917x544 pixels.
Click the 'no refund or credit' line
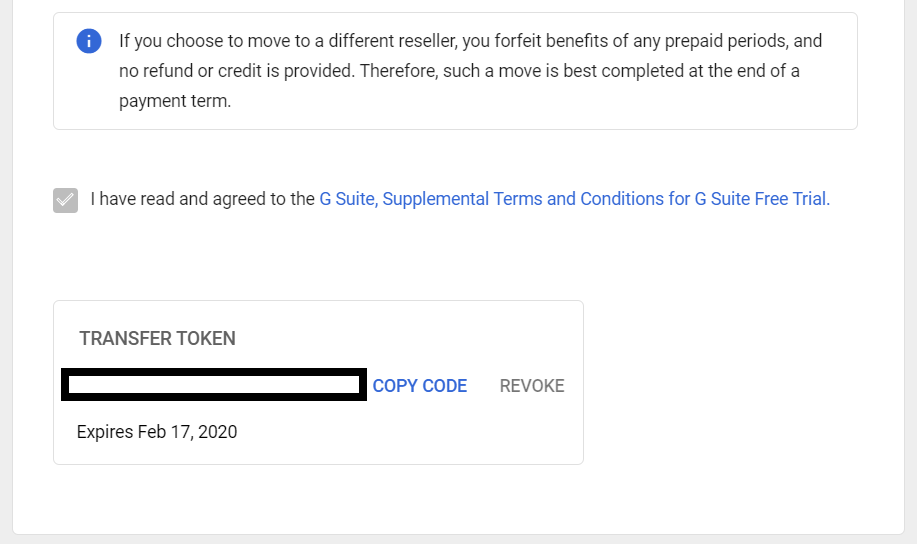pos(459,71)
